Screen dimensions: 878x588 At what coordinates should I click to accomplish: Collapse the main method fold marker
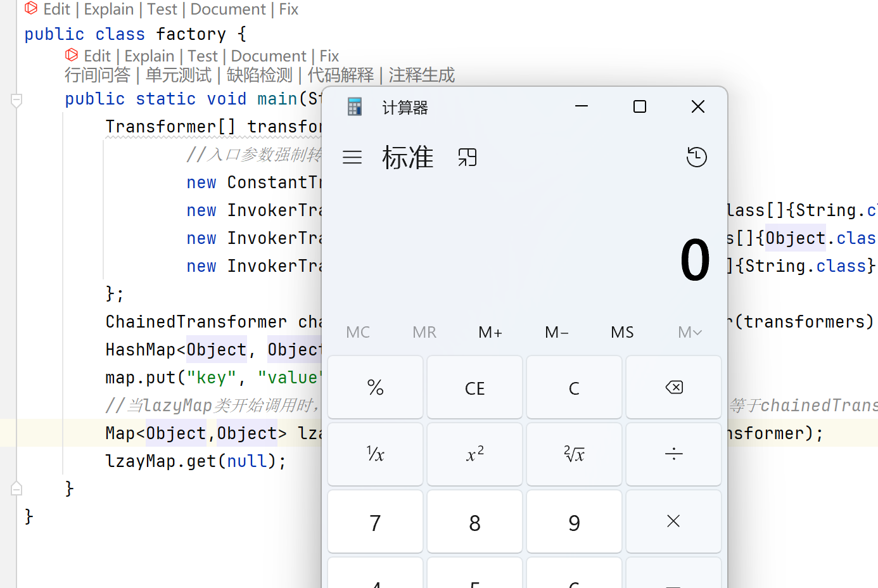click(16, 100)
